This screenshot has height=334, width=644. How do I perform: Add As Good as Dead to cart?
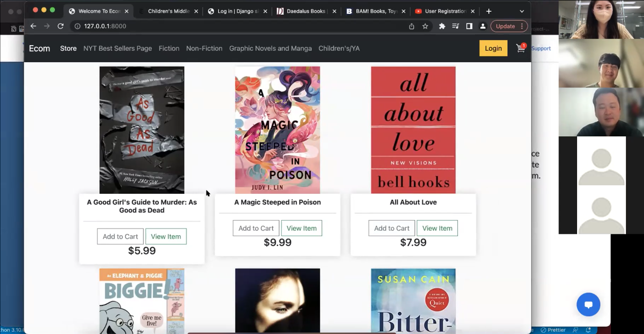click(x=120, y=236)
